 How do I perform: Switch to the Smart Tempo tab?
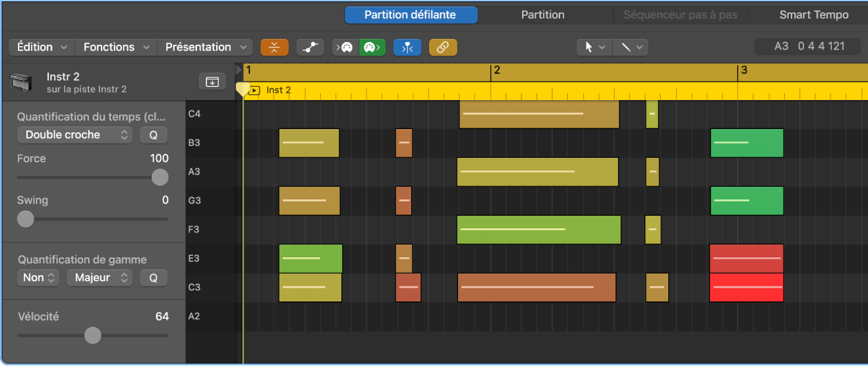[813, 15]
